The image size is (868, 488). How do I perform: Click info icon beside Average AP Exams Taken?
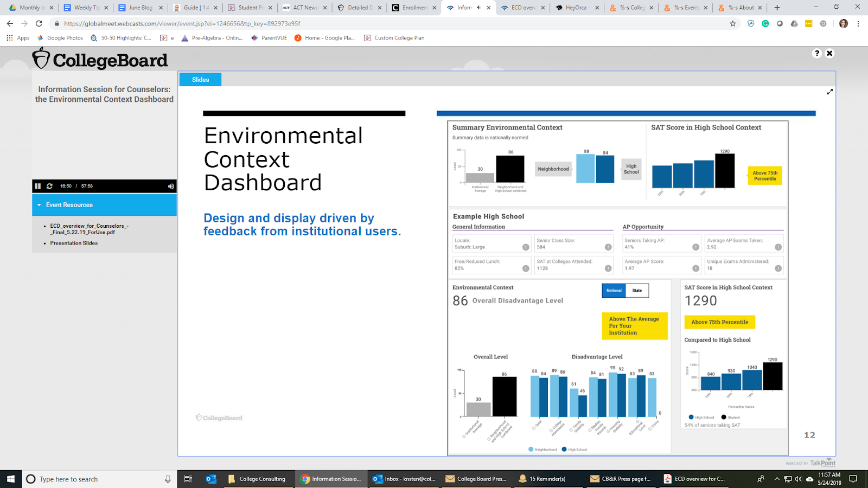pyautogui.click(x=778, y=247)
